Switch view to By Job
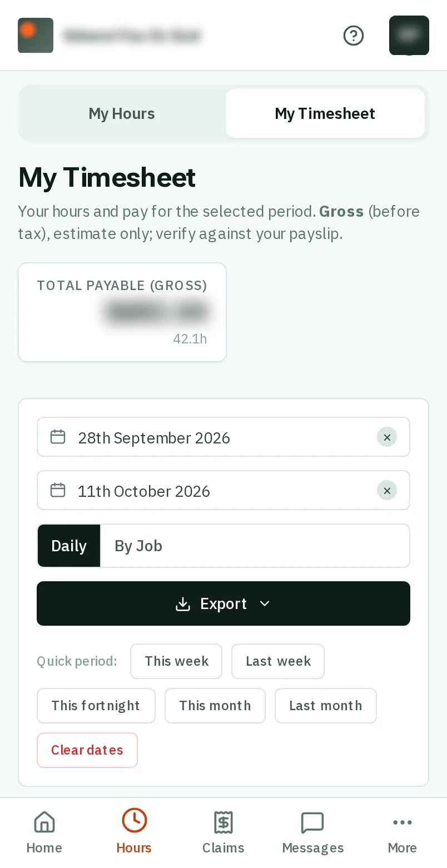Viewport: 447px width, 868px height. click(x=138, y=546)
